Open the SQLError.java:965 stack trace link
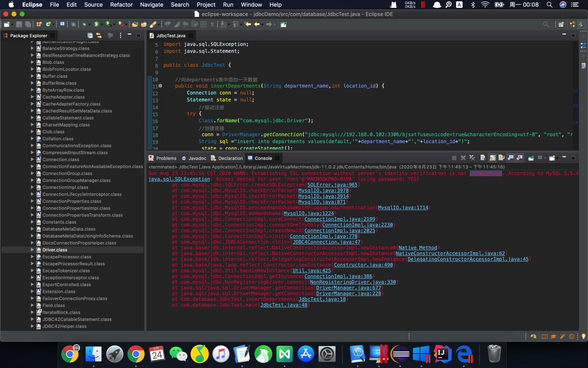This screenshot has height=368, width=588. [332, 185]
